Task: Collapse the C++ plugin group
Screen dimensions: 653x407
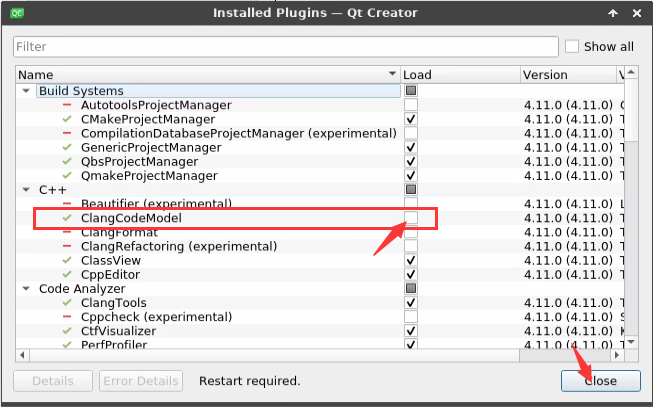Action: (26, 189)
